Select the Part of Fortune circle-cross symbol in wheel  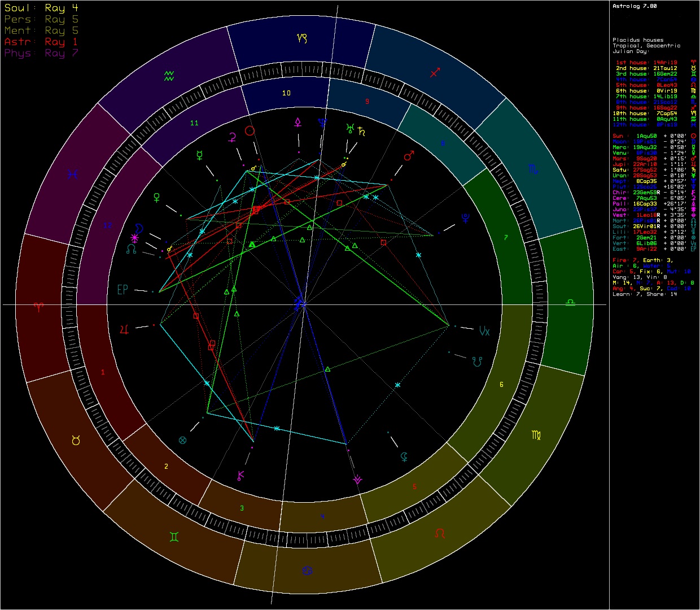[x=182, y=440]
